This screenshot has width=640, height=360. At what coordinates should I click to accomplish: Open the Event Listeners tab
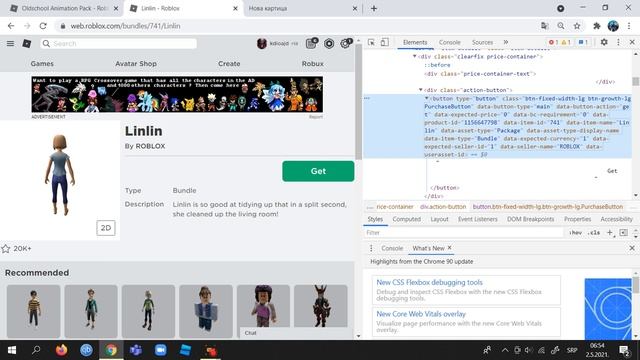point(478,219)
